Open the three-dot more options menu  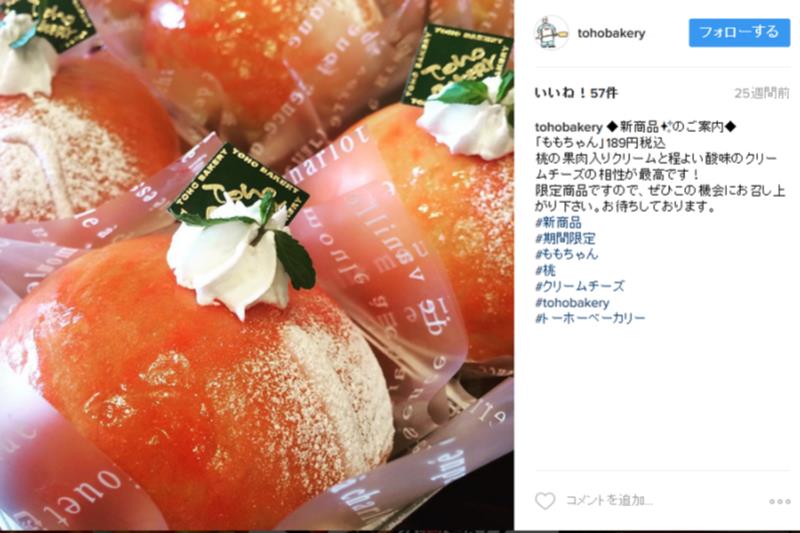[x=779, y=502]
